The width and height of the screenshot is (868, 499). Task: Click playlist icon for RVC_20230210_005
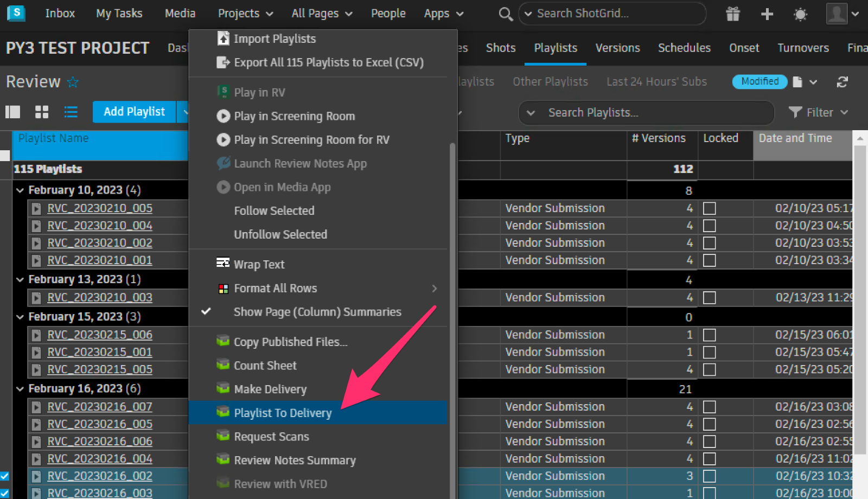click(36, 209)
